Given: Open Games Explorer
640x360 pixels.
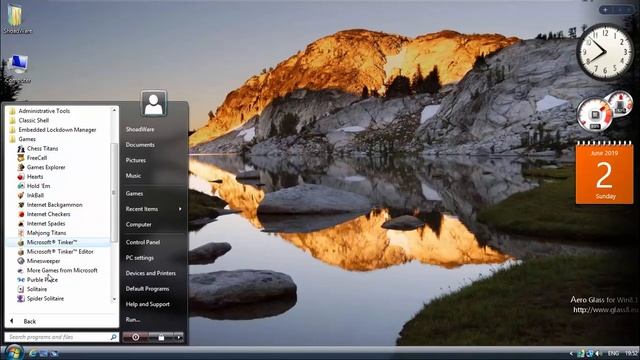Looking at the screenshot, I should click(46, 167).
